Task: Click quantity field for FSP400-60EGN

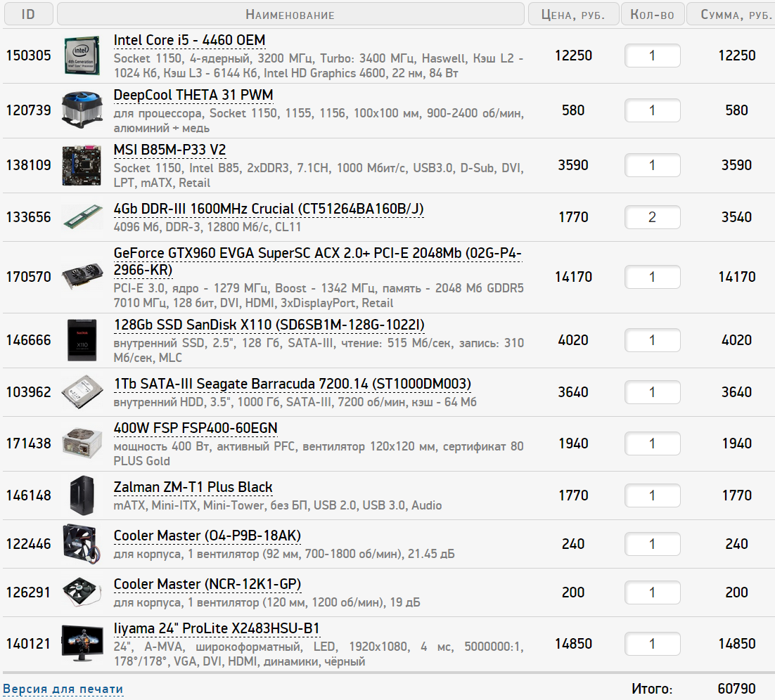Action: (x=652, y=443)
